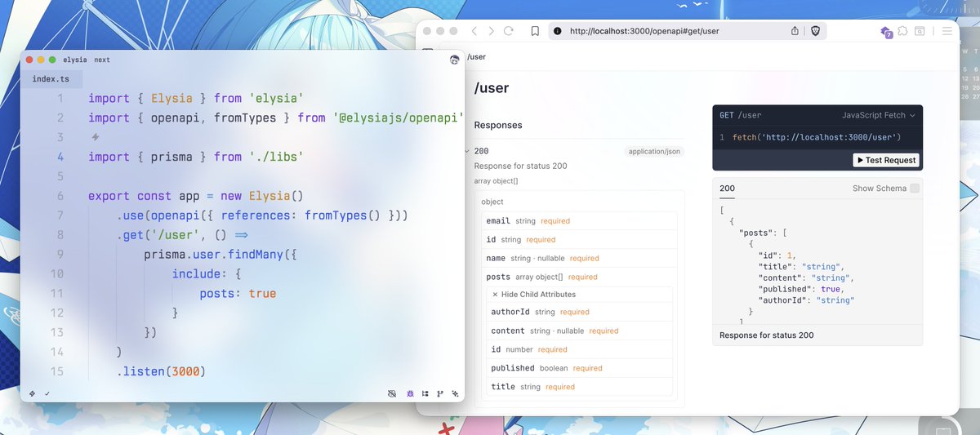Open the project tree icon in editor status bar

(425, 393)
